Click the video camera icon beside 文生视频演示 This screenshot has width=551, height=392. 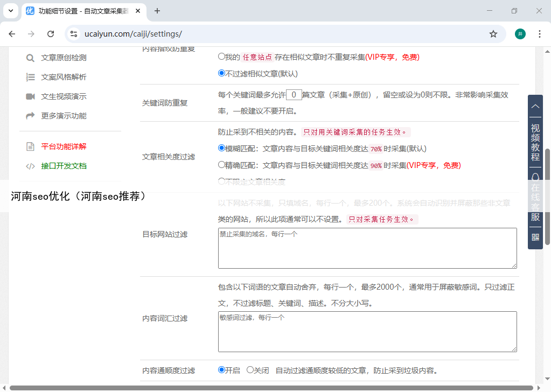click(x=30, y=97)
